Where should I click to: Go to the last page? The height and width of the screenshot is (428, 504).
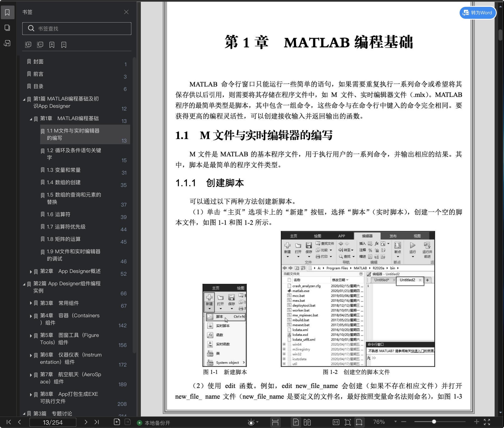click(97, 422)
